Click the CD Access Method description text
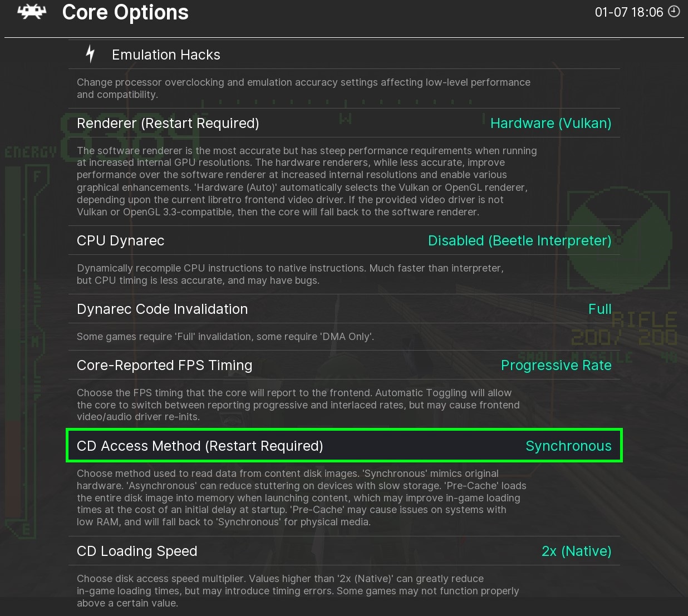This screenshot has width=688, height=616. point(301,497)
